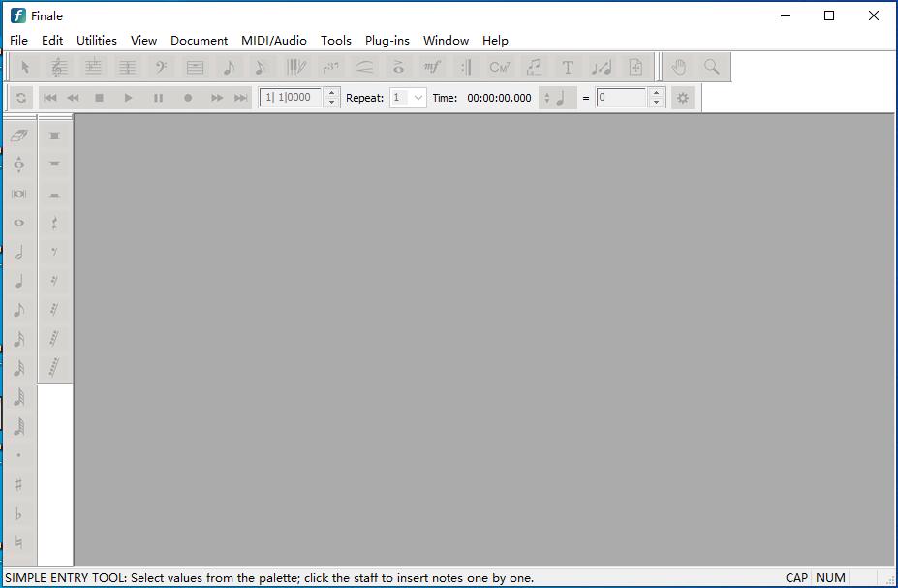898x588 pixels.
Task: Click the tempo value field
Action: (621, 97)
